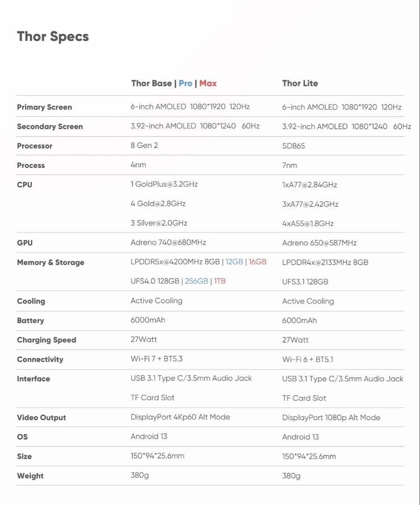The width and height of the screenshot is (420, 505).
Task: Click the Video Output row label
Action: (41, 418)
